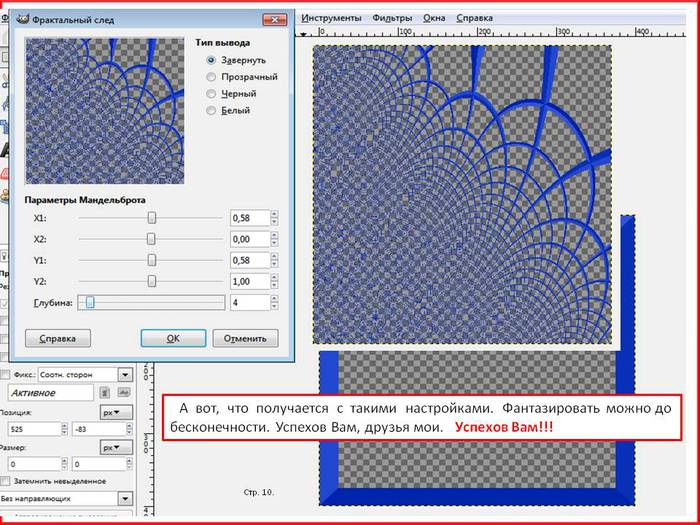Screen dimensions: 700x525
Task: Click the GIMP Wilber icon in dialog title
Action: (23, 20)
